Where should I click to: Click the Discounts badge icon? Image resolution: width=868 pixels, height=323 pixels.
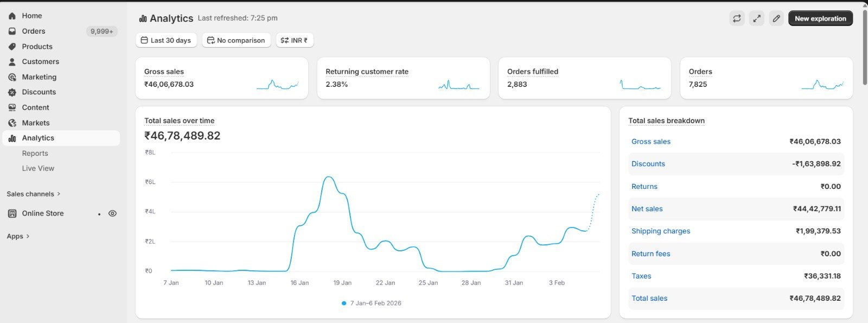[x=12, y=92]
